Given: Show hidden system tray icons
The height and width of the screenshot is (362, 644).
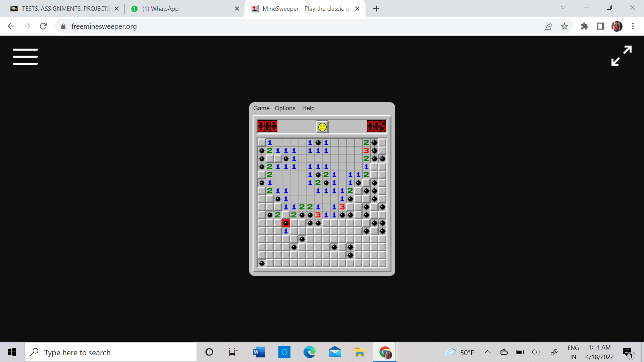Looking at the screenshot, I should [x=488, y=352].
